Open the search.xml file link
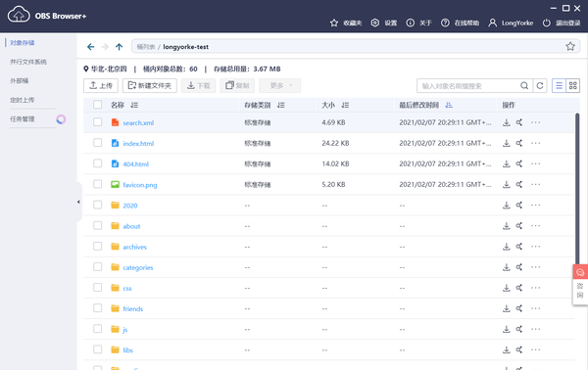588x370 pixels. [x=138, y=122]
